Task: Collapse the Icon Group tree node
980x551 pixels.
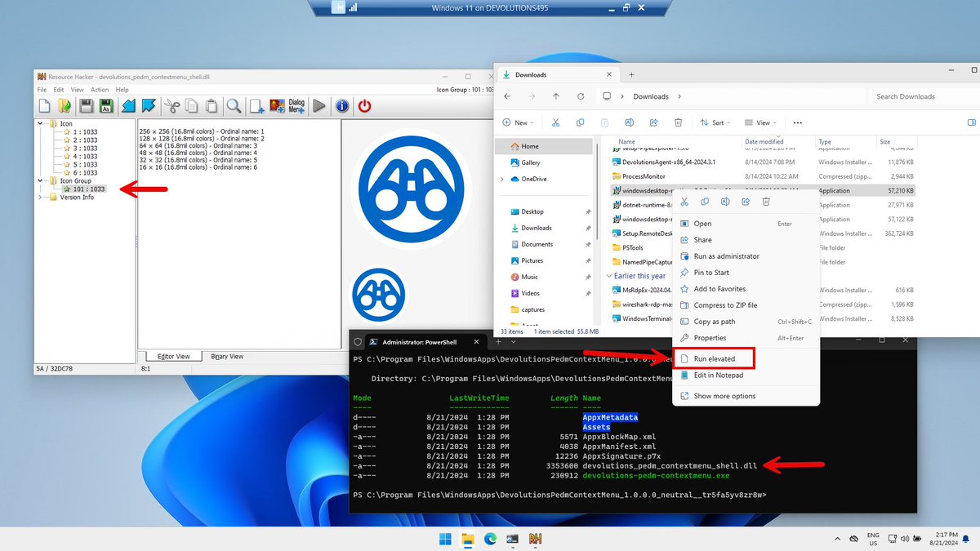Action: point(42,181)
